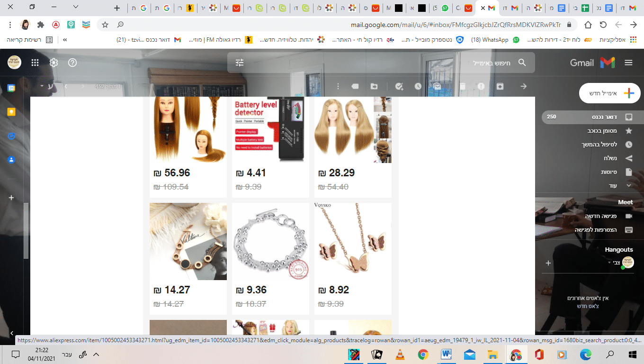This screenshot has width=644, height=364.
Task: Archive this email
Action: click(500, 86)
